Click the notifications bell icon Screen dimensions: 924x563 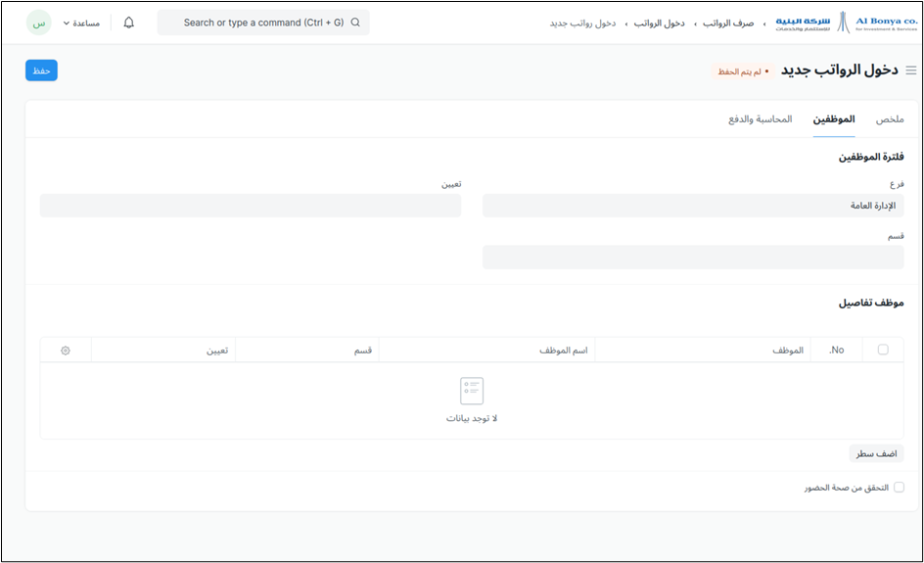pos(129,23)
